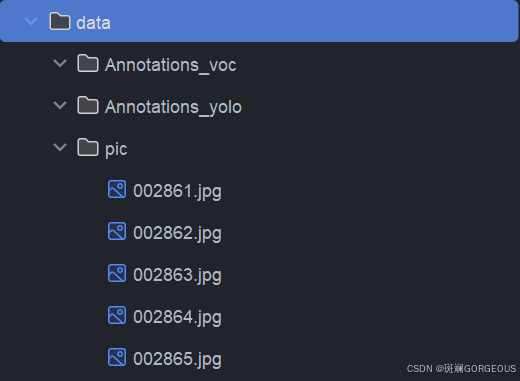This screenshot has height=381, width=520.
Task: Collapse the Annotations_yolo folder chevron
Action: tap(60, 105)
